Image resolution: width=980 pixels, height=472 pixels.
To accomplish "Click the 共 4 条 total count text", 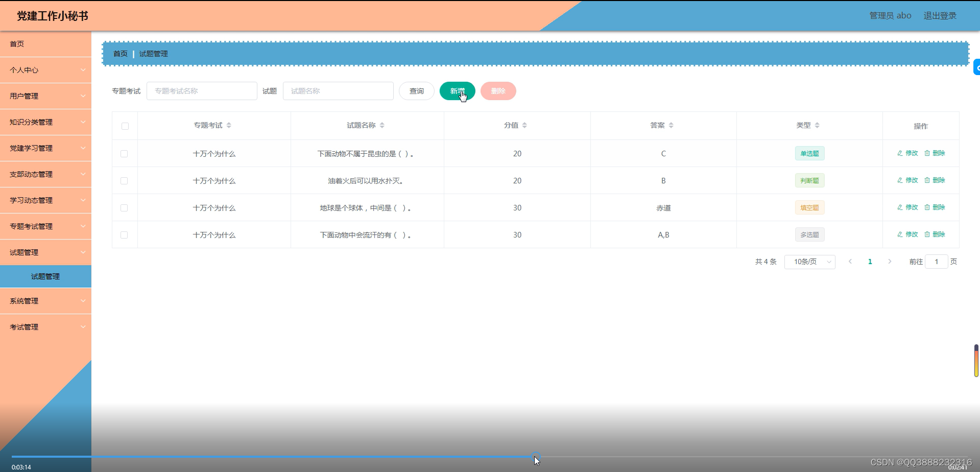I will pos(766,262).
